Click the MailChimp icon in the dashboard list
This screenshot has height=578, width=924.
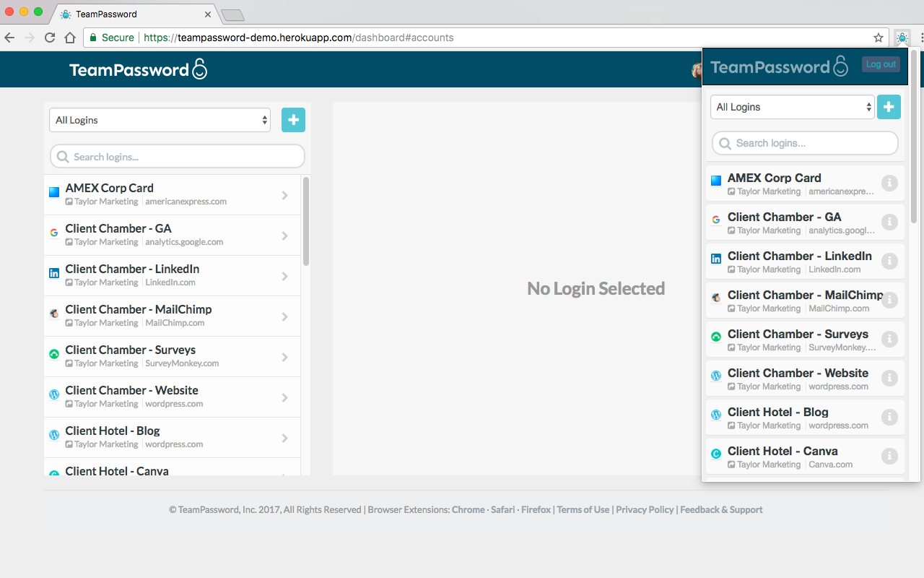54,314
